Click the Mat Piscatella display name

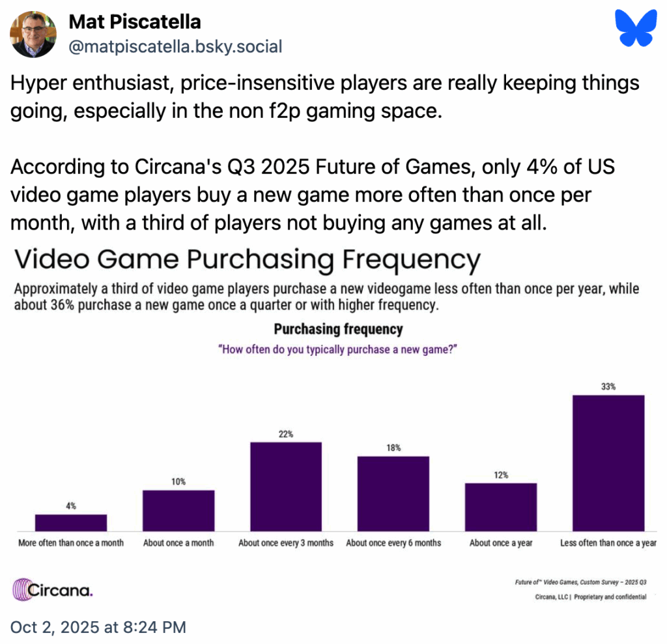[x=135, y=22]
